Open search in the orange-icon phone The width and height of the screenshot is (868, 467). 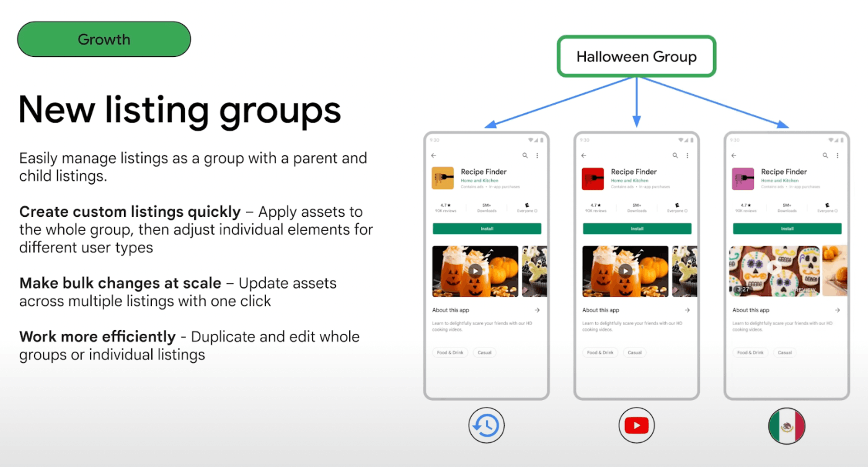(525, 155)
